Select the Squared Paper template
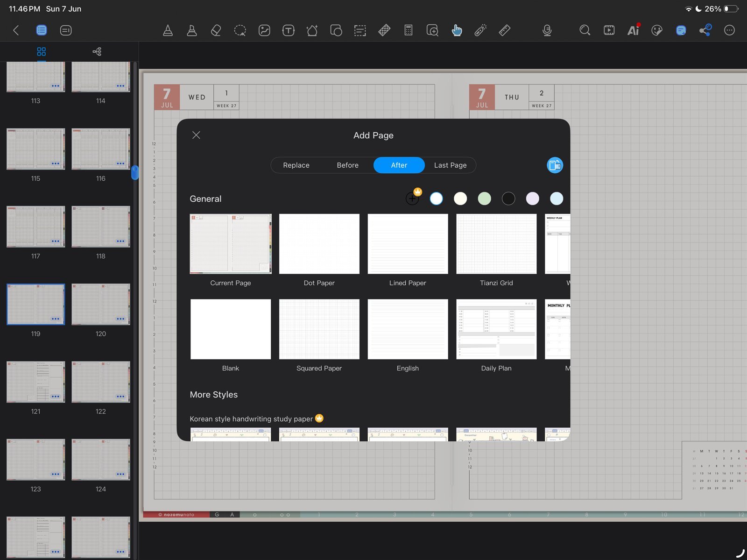Viewport: 747px width, 560px height. pos(319,329)
